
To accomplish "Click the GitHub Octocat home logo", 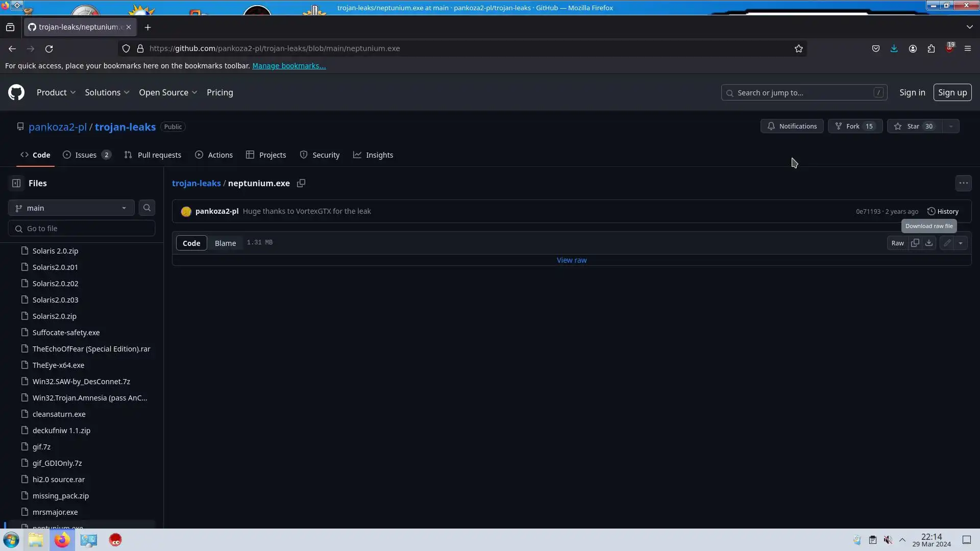I will tap(16, 92).
